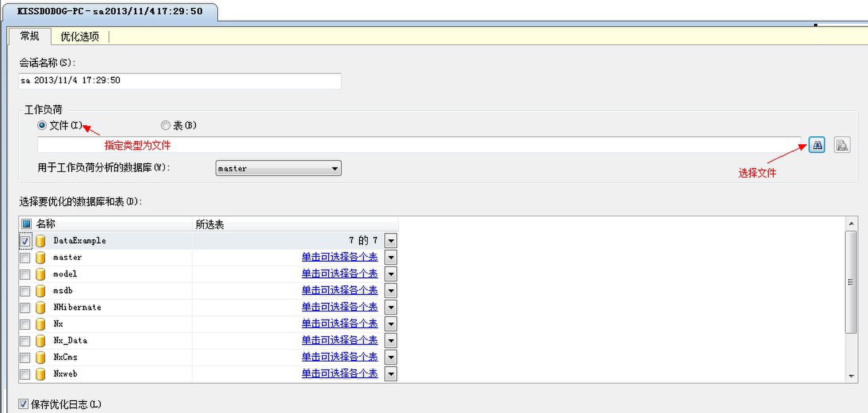Uncheck the DataExample database checkbox
The image size is (868, 413).
(x=25, y=241)
